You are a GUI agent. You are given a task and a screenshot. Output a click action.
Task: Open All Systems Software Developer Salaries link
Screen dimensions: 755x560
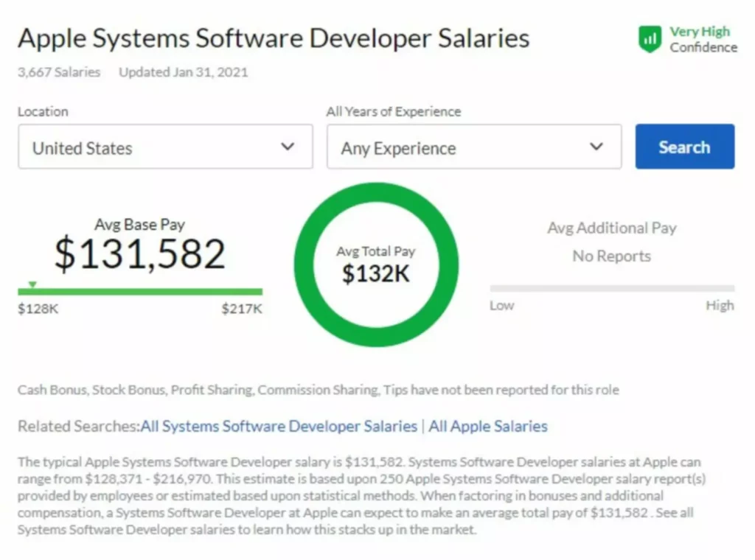[x=279, y=426]
